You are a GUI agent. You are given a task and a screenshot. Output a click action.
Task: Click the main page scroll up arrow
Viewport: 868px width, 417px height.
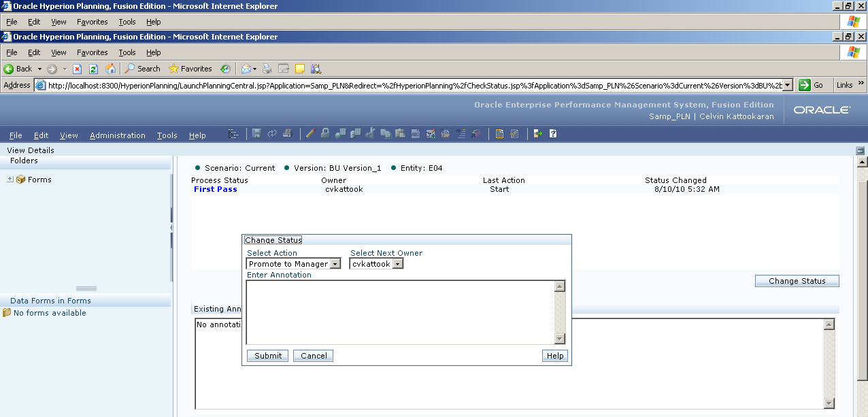point(863,162)
